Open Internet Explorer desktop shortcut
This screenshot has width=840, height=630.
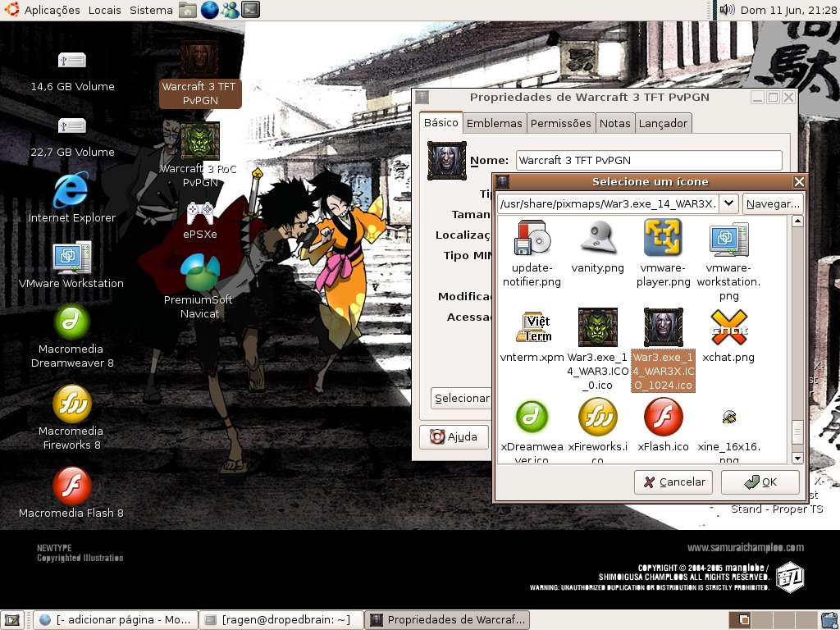[x=71, y=192]
